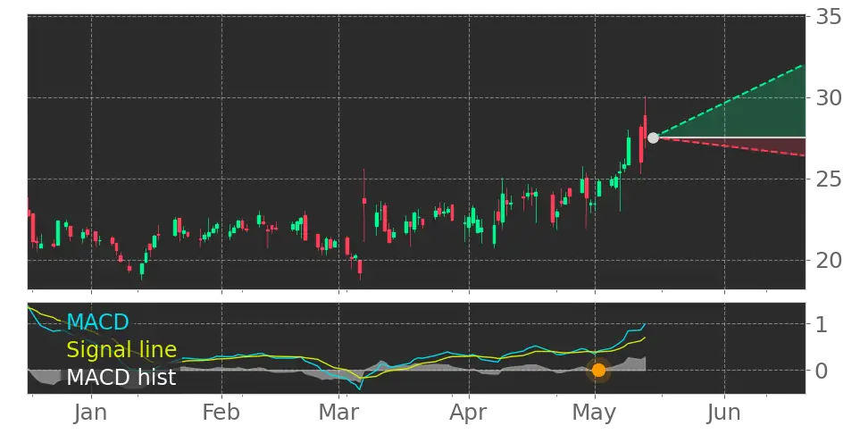
Task: Select the MACD legend label
Action: coord(97,321)
